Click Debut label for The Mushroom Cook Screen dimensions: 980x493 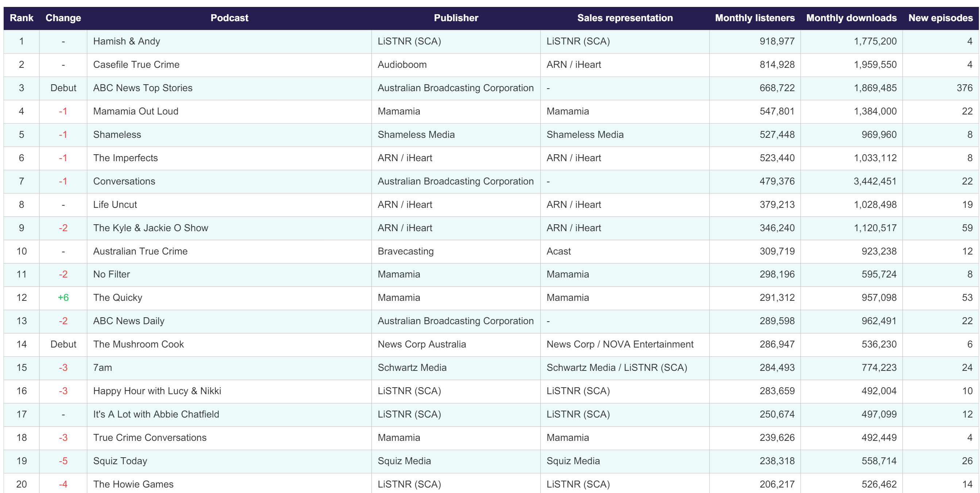63,344
